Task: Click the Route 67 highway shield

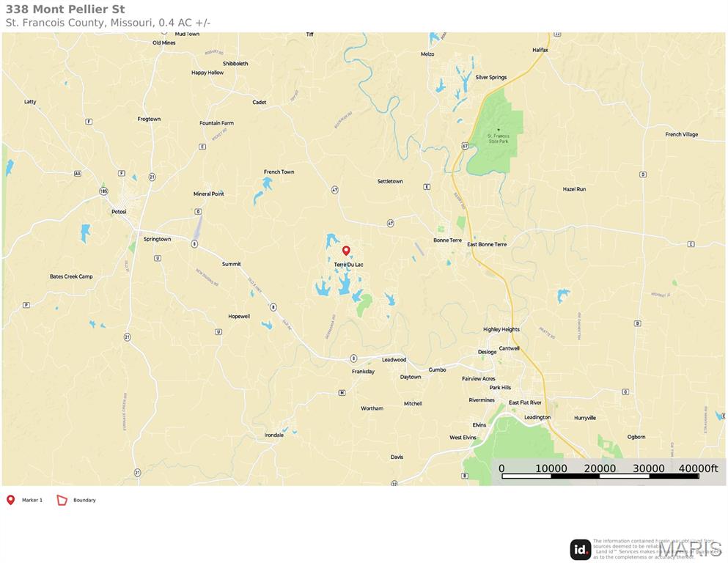Action: coord(465,146)
